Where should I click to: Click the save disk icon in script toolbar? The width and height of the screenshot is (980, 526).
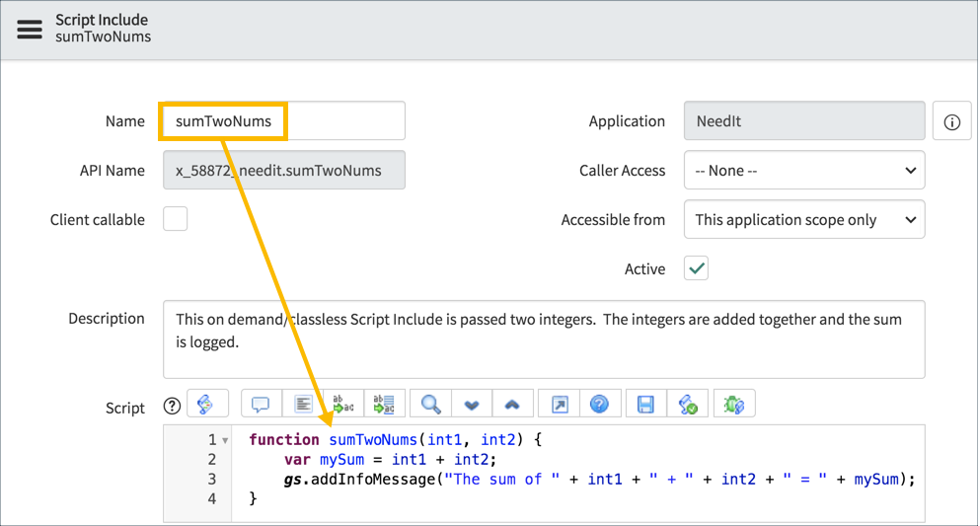(645, 405)
